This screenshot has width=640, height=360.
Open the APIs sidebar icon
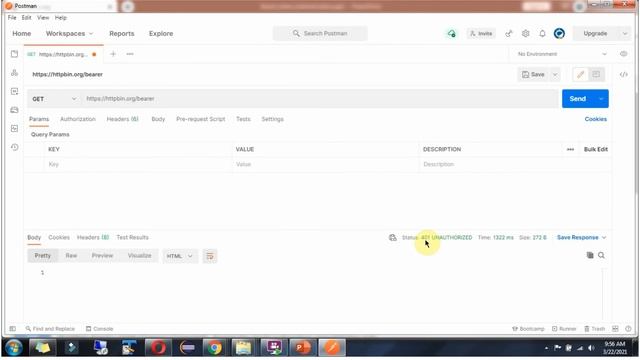click(x=15, y=73)
